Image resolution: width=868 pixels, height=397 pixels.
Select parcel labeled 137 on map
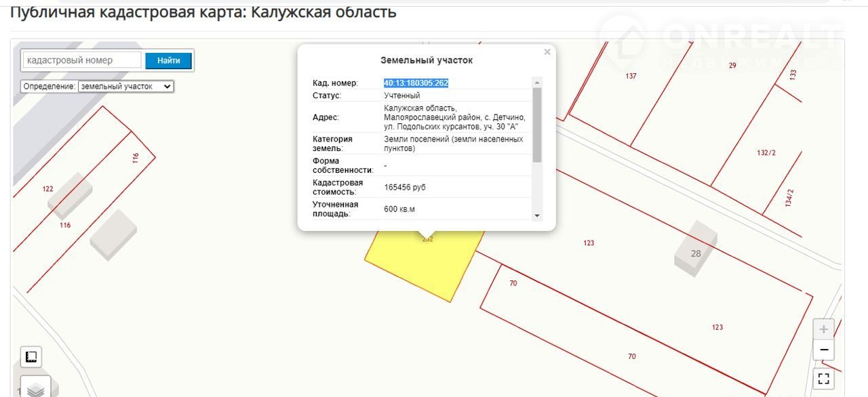point(631,76)
